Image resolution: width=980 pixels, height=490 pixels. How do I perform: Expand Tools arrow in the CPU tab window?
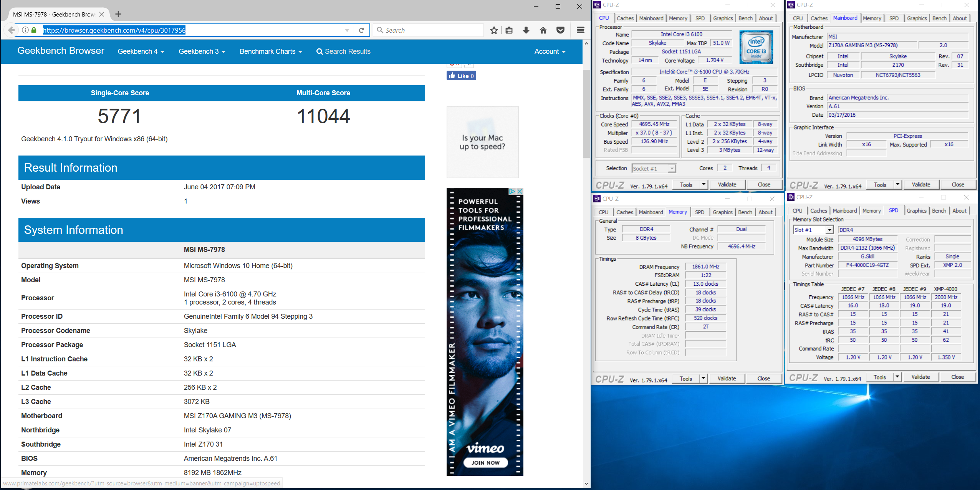(x=704, y=184)
